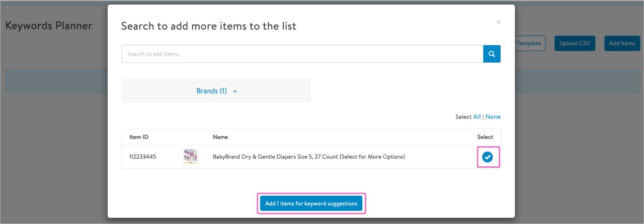
Task: Click the magnifier search icon button
Action: tap(492, 54)
